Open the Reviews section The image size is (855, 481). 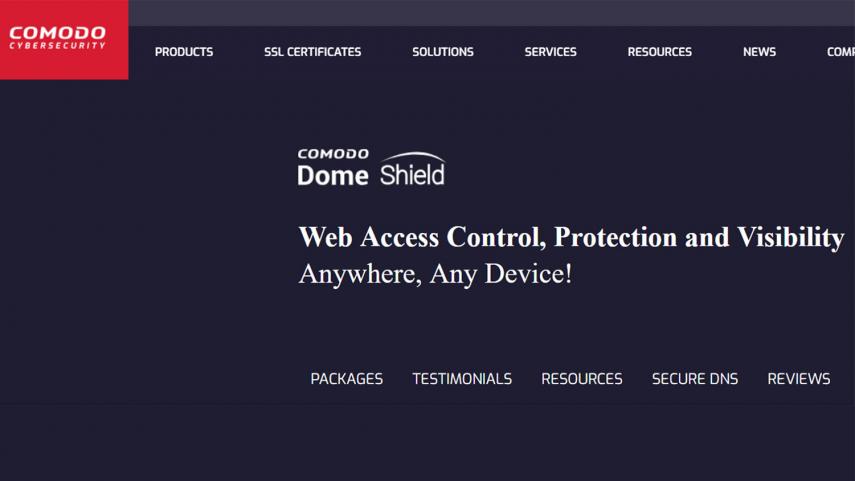click(x=799, y=378)
